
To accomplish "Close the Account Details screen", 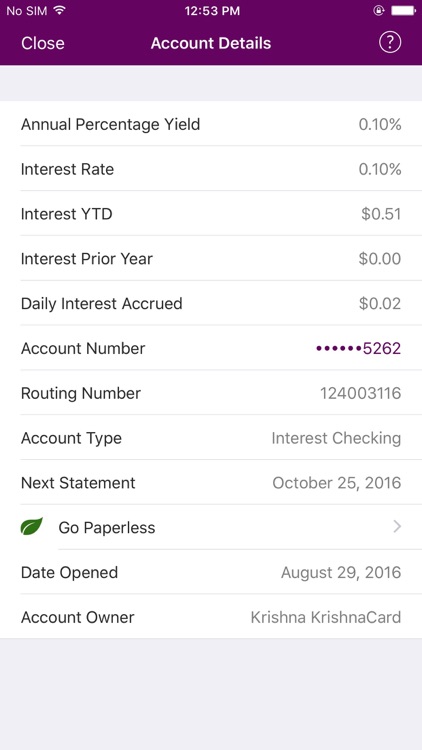I will [x=43, y=43].
